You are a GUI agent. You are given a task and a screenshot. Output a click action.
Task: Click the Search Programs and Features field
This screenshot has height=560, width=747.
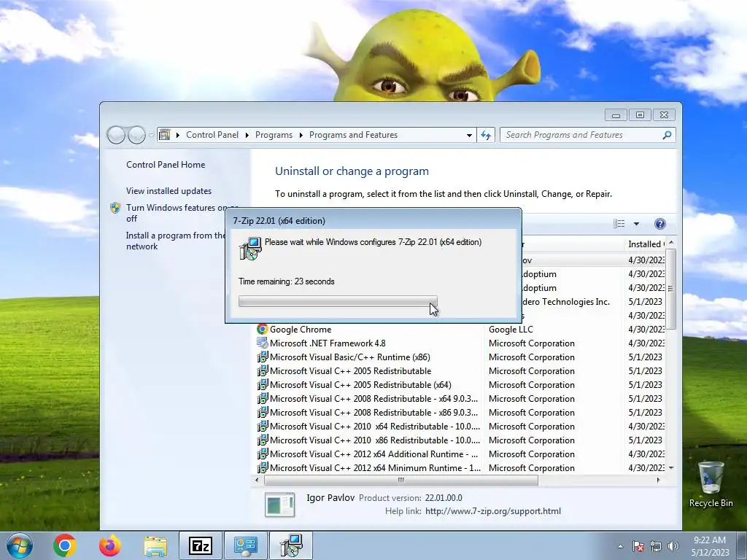point(587,135)
